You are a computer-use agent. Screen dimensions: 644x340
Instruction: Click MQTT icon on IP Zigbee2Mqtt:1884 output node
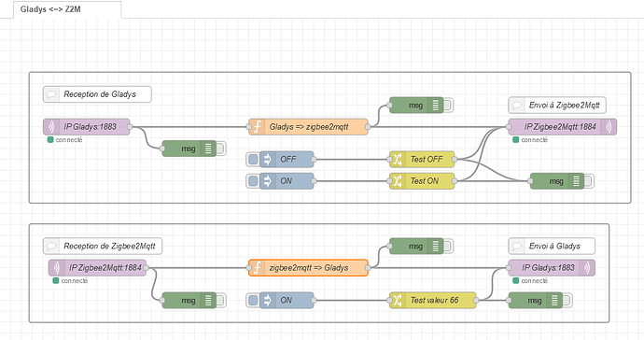click(x=609, y=127)
